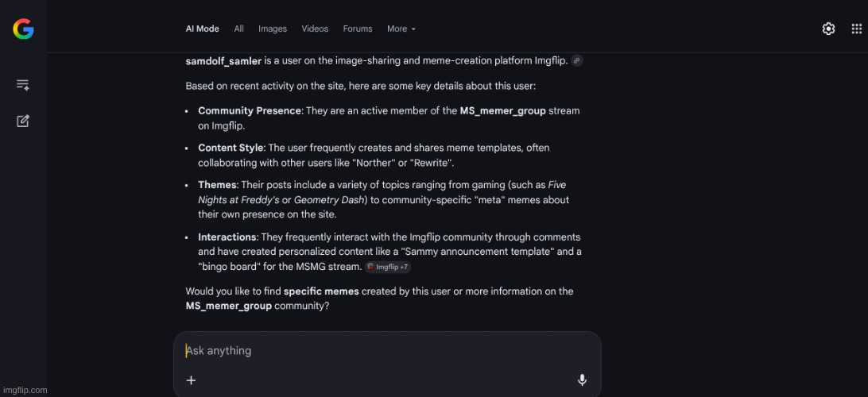Open AI Mode history icon in sidebar

pyautogui.click(x=23, y=84)
